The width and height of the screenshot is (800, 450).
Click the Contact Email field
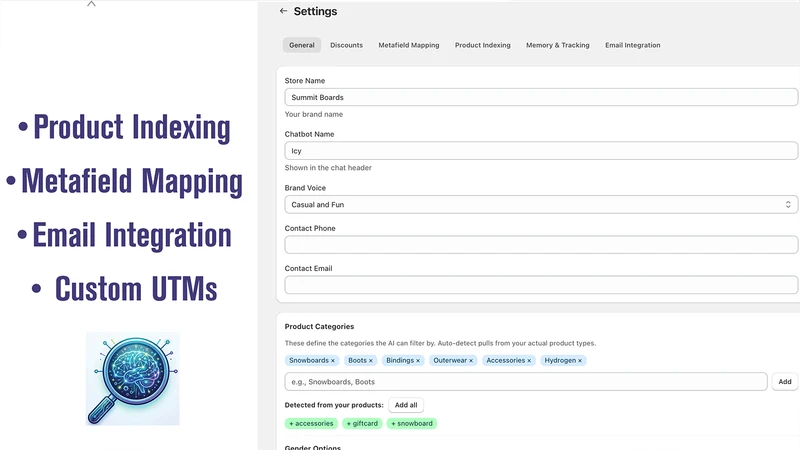(541, 285)
